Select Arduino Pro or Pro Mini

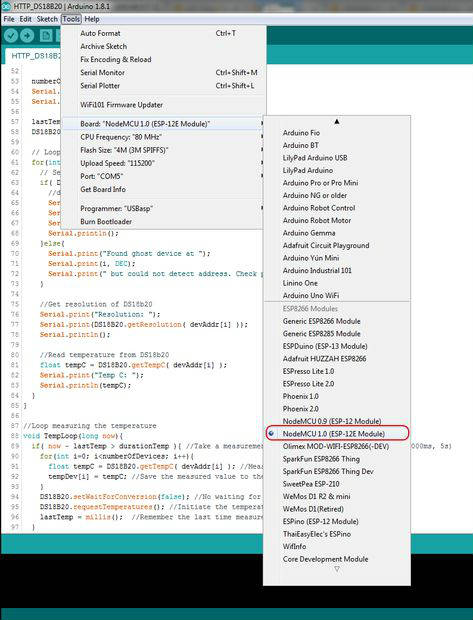point(337,183)
